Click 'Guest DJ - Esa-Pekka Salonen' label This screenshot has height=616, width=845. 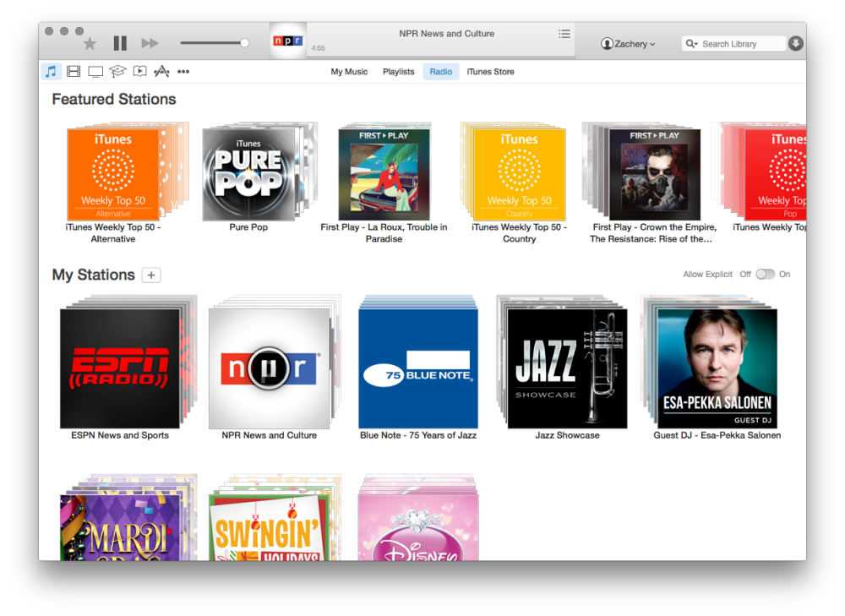coord(717,435)
